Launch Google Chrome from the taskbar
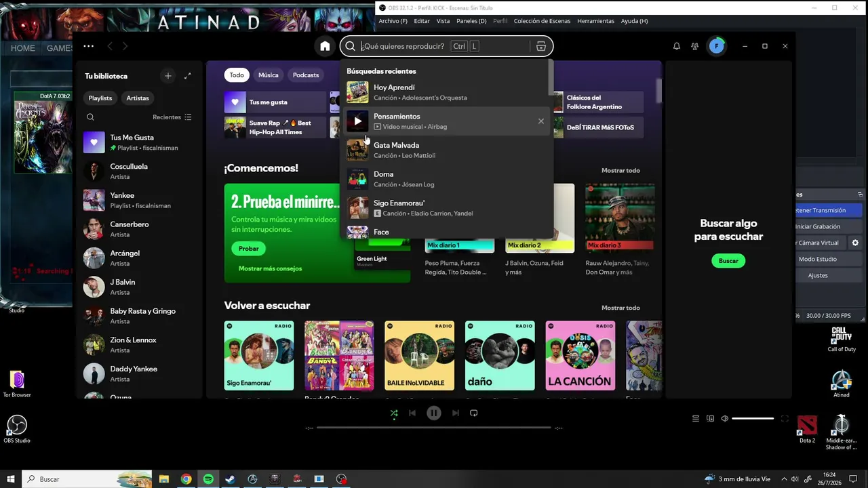868x488 pixels. [186, 479]
